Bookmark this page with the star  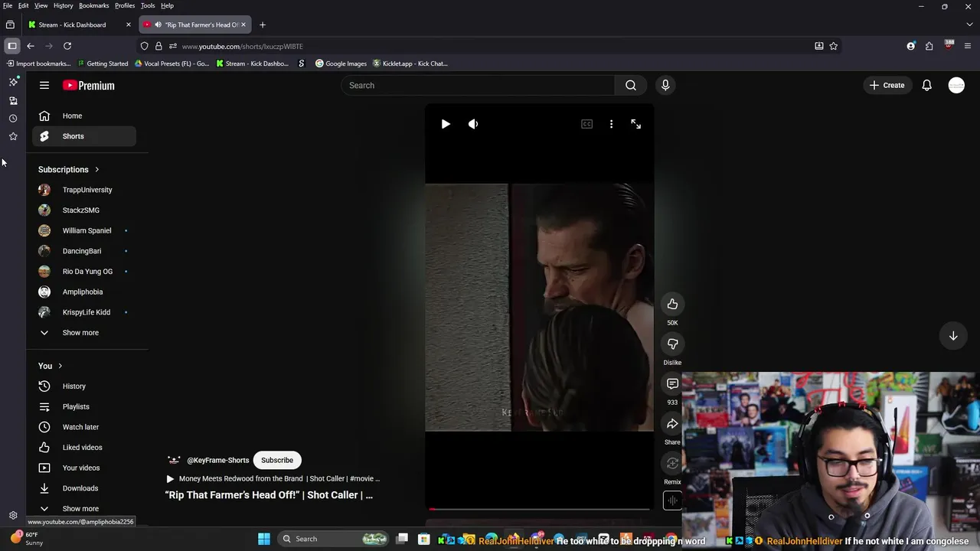click(x=834, y=46)
